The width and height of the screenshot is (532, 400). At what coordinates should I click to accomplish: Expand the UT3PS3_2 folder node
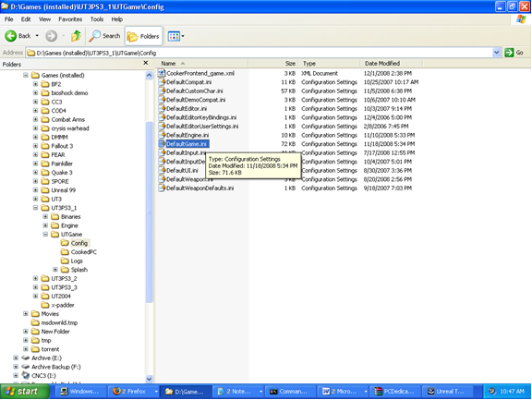click(35, 278)
